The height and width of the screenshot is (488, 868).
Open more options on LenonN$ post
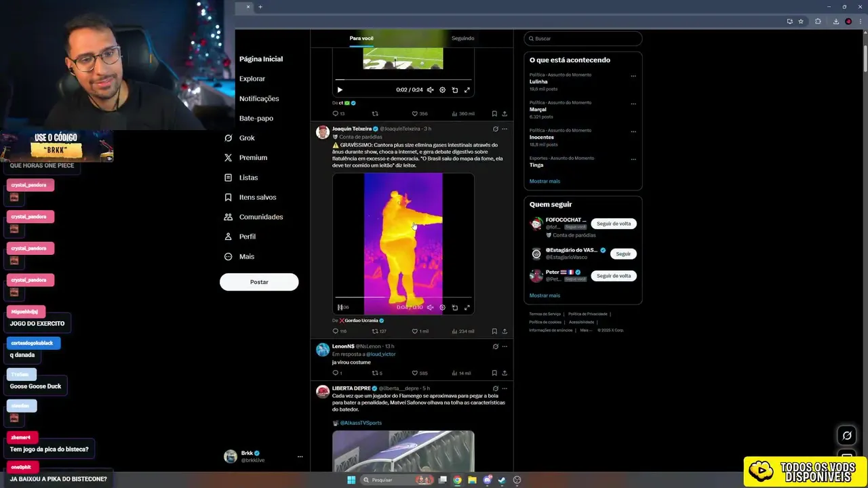pyautogui.click(x=504, y=346)
